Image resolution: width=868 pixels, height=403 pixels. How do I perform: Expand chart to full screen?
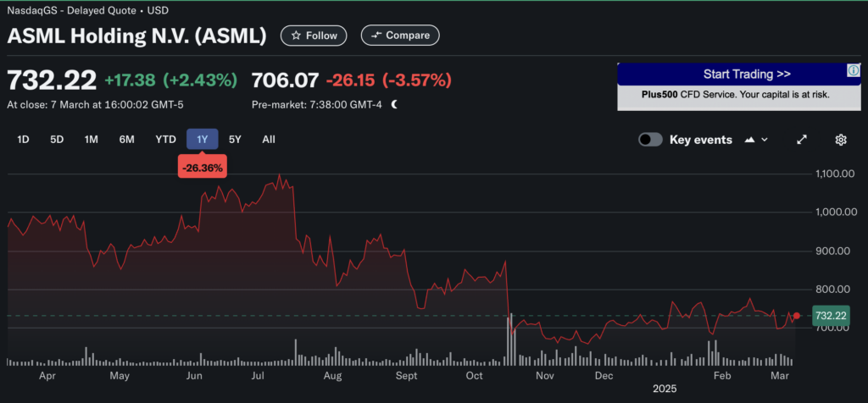pos(802,140)
